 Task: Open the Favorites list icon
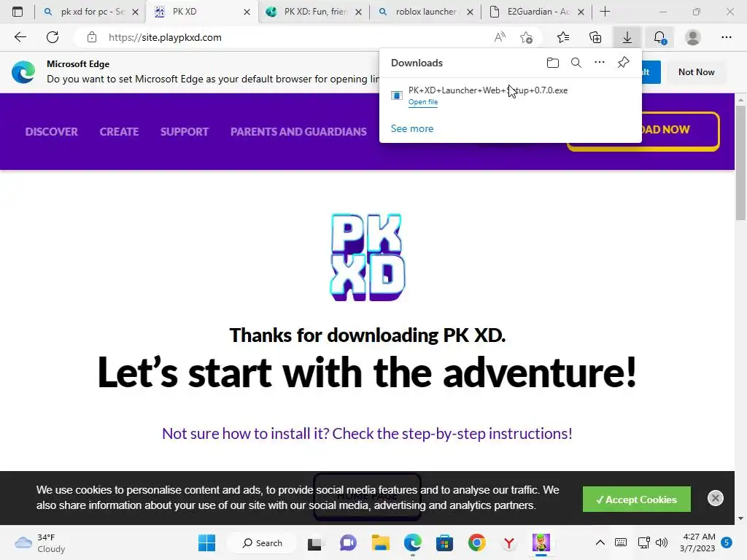point(563,37)
